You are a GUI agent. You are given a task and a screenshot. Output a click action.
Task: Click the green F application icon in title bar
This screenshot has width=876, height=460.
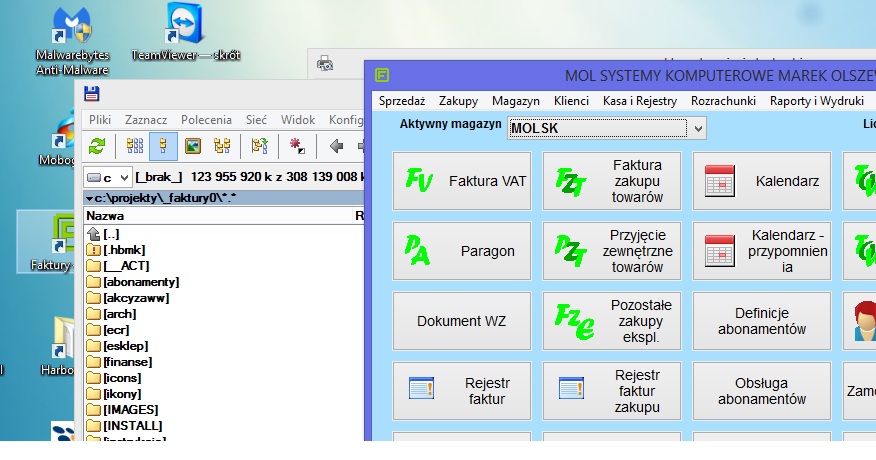(382, 75)
